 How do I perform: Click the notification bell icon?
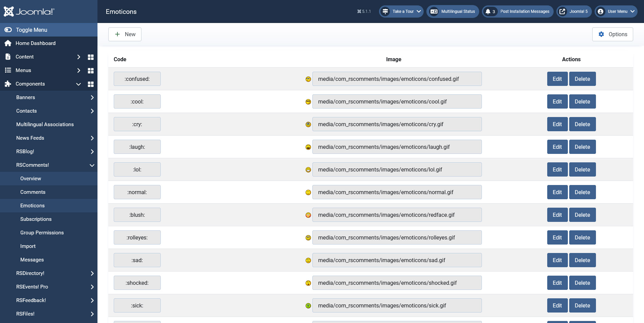(x=488, y=11)
